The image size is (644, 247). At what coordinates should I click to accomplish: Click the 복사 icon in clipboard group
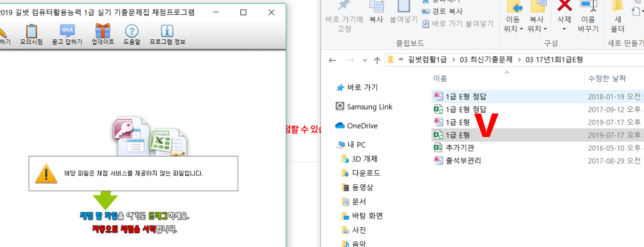tap(376, 6)
